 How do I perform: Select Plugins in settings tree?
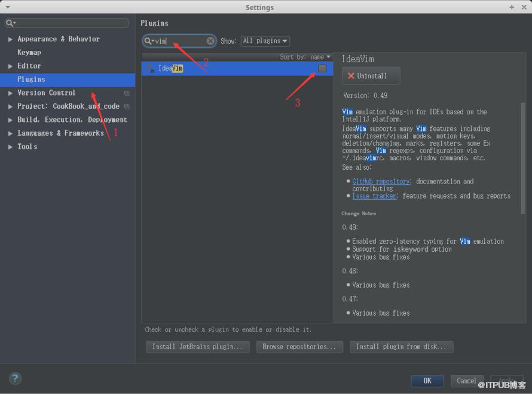pos(68,80)
